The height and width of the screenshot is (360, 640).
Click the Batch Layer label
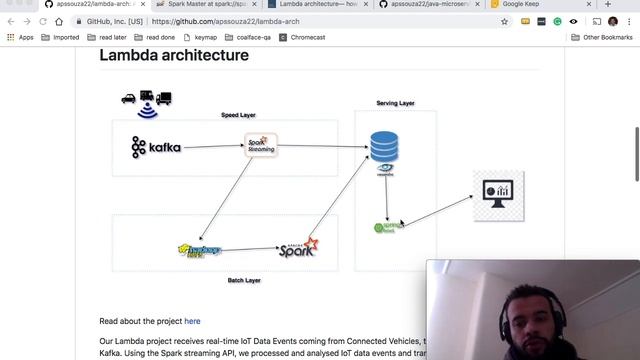[x=244, y=280]
